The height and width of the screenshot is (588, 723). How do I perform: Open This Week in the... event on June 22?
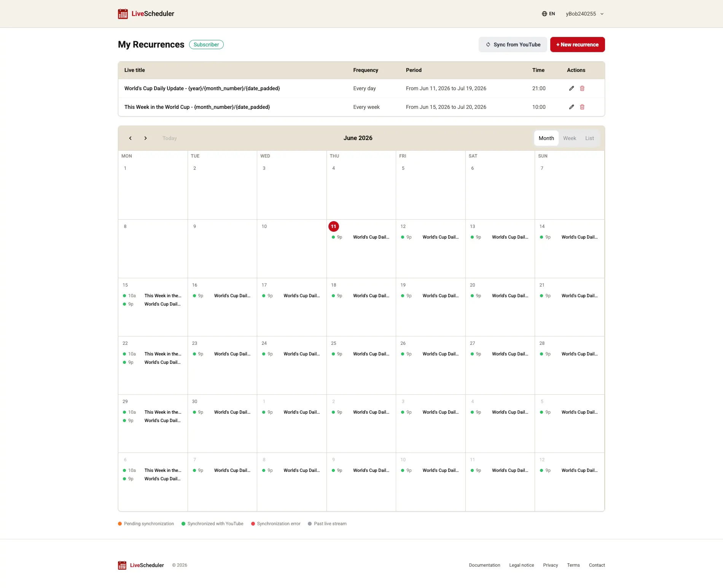click(153, 354)
